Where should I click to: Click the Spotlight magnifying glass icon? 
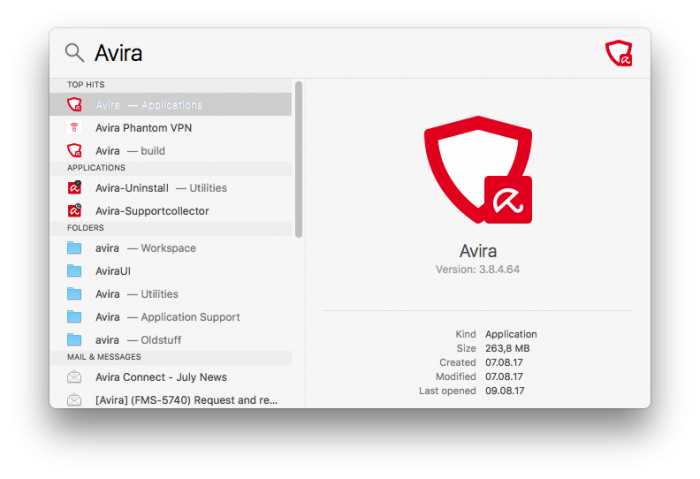75,53
